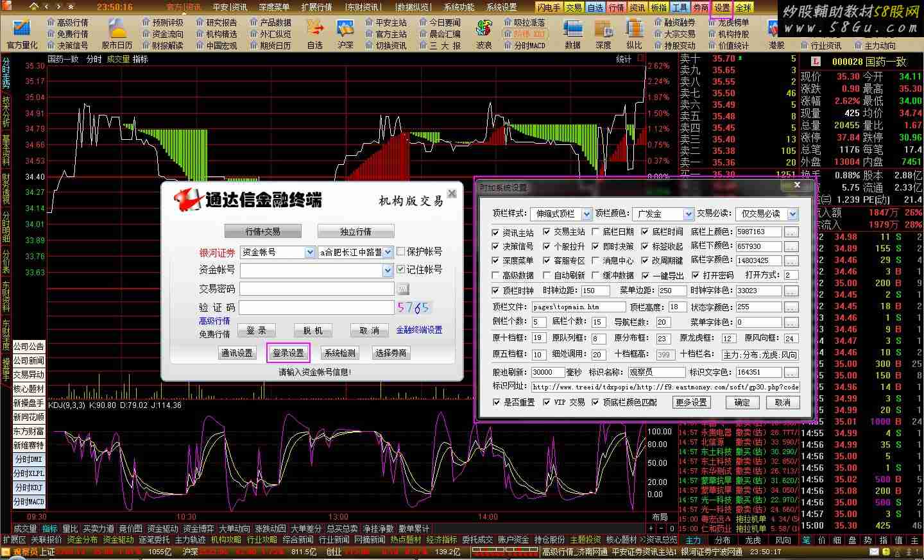The width and height of the screenshot is (924, 560).
Task: Open the 波浪 wave analysis icon
Action: 483,33
